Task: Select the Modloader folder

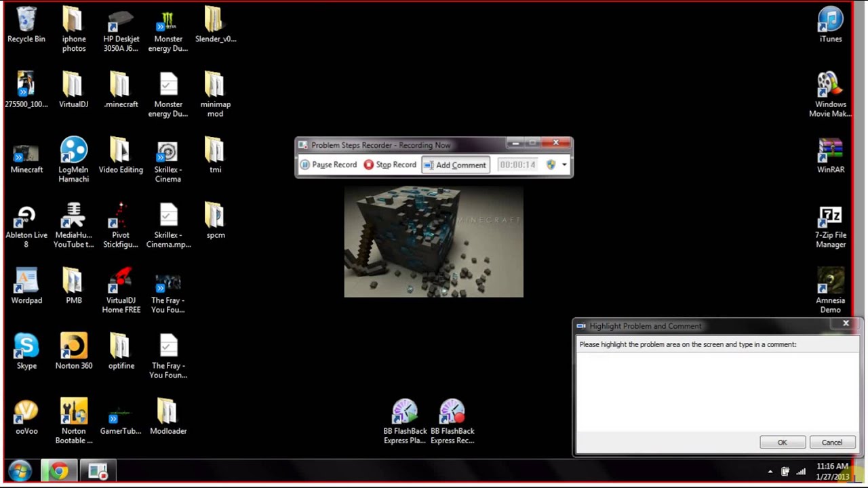Action: pyautogui.click(x=168, y=417)
